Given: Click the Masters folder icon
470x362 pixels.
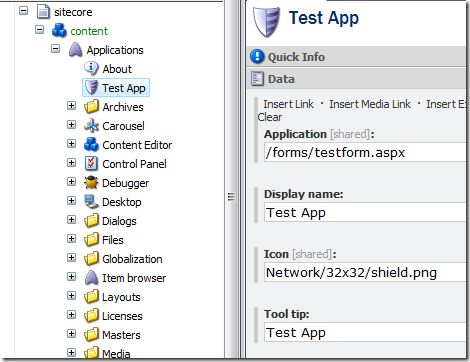Looking at the screenshot, I should [x=91, y=335].
